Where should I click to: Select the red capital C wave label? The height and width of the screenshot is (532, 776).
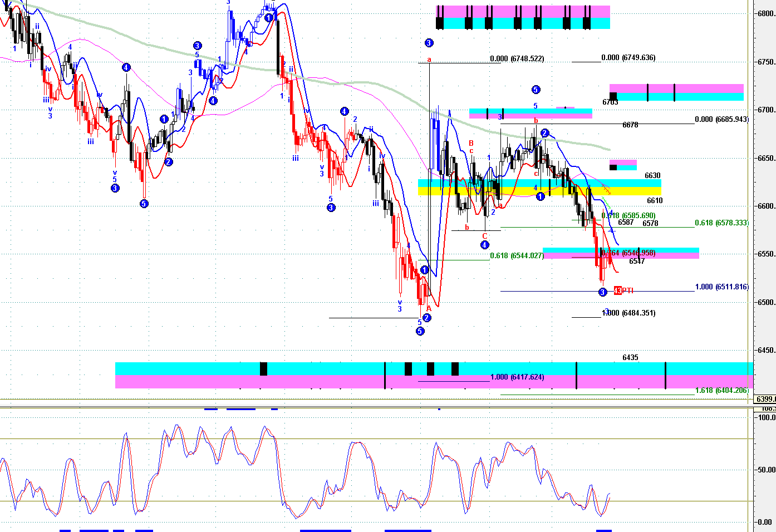(485, 236)
